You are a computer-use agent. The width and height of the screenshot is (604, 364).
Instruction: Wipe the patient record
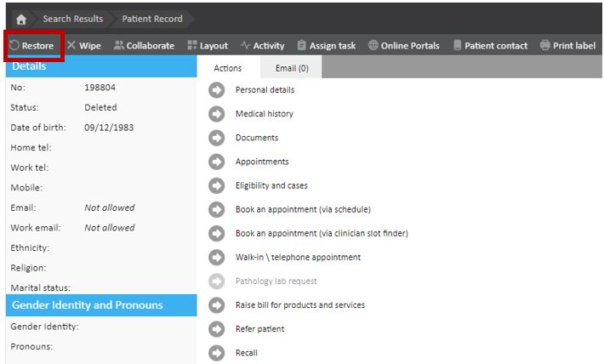83,46
